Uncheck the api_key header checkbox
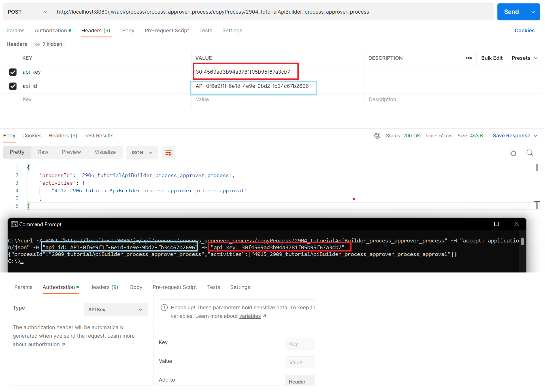The width and height of the screenshot is (545, 392). 13,72
